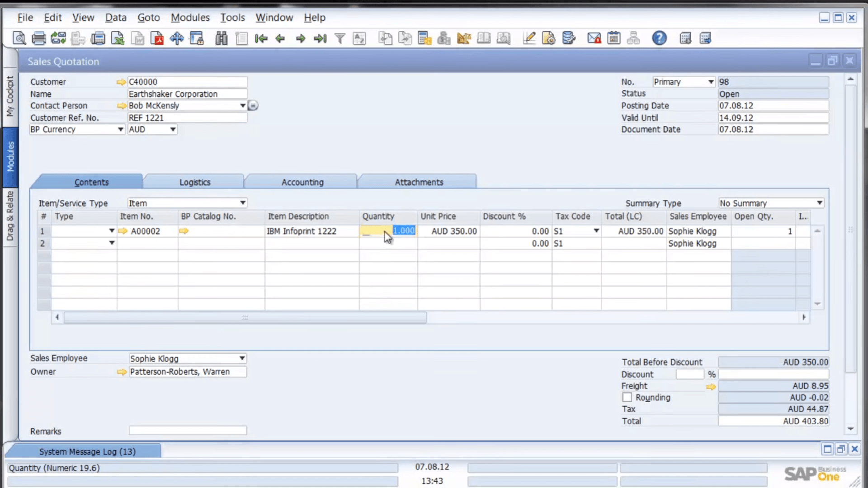Click the Find binoculars icon
Viewport: 868px width, 488px height.
pos(221,38)
